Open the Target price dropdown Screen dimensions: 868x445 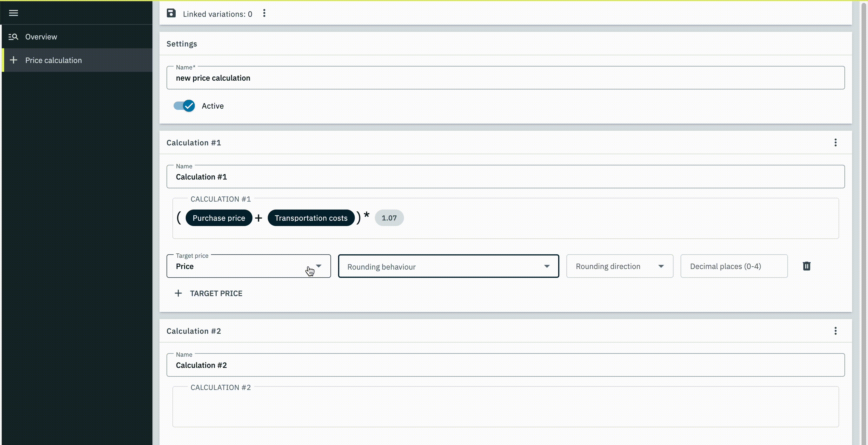tap(249, 266)
